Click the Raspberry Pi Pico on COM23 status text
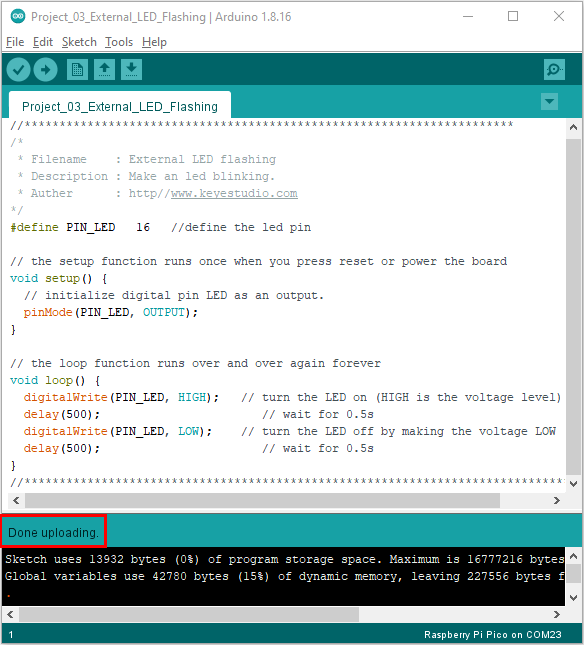This screenshot has height=645, width=584. [x=492, y=634]
